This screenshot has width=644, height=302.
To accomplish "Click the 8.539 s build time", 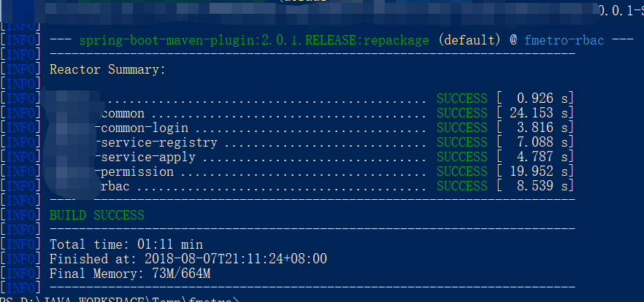I will [539, 187].
